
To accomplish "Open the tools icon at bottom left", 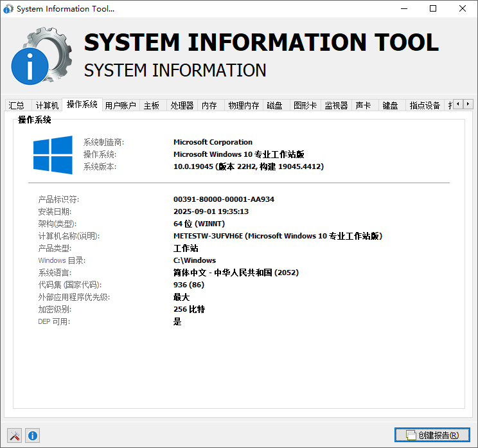I will point(14,435).
